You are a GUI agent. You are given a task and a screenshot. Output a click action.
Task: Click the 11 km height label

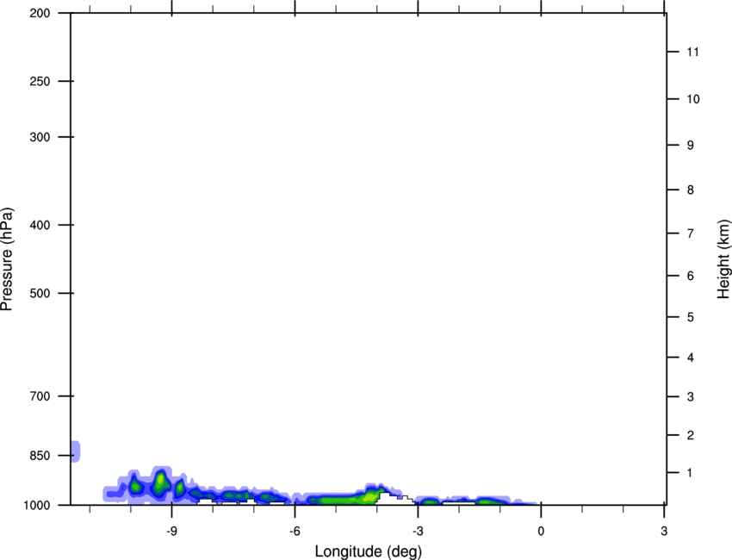coord(692,52)
